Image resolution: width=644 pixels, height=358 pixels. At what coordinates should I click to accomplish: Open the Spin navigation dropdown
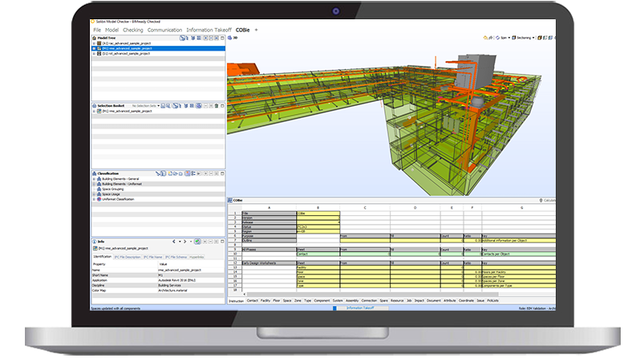pyautogui.click(x=503, y=38)
